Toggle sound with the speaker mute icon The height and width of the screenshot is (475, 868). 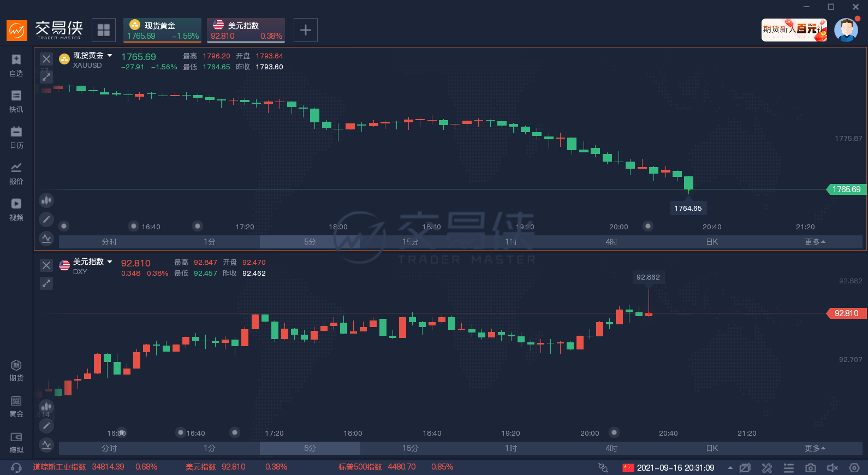(x=833, y=468)
